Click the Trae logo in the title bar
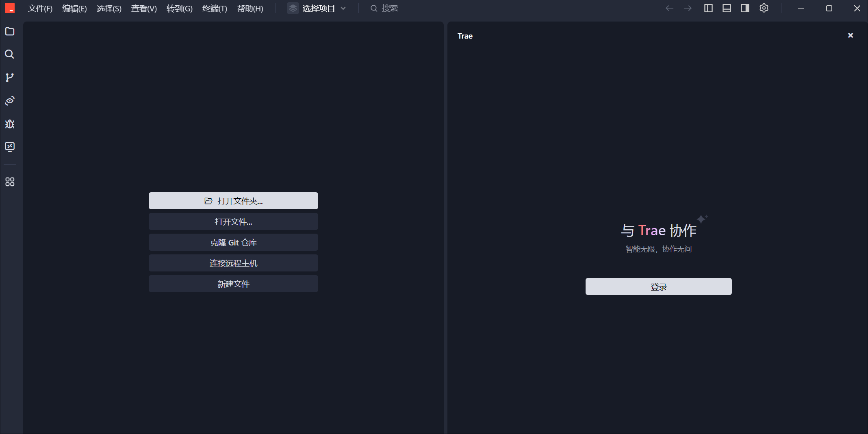The image size is (868, 434). 10,8
